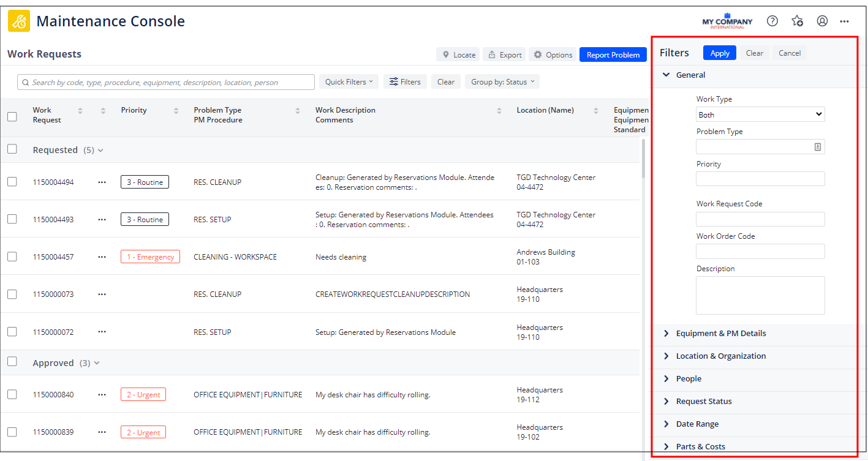Open the Quick Filters menu

349,81
